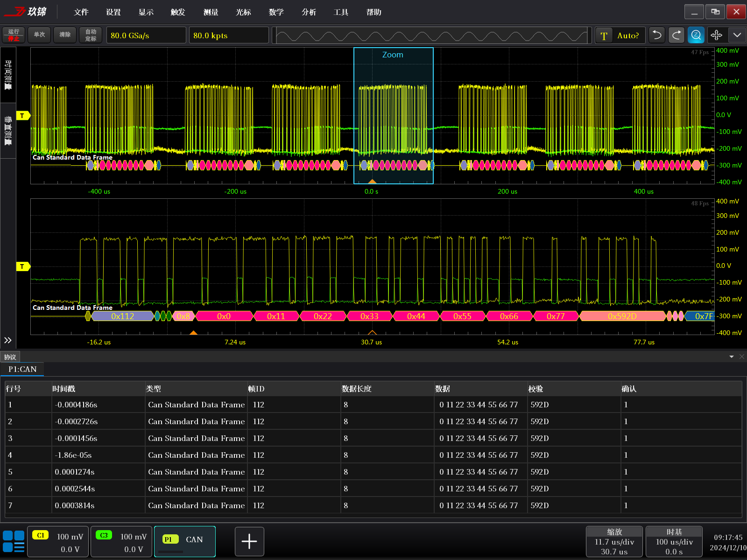This screenshot has height=560, width=747.
Task: Click the 0x112 frame ID decode segment
Action: coord(122,316)
